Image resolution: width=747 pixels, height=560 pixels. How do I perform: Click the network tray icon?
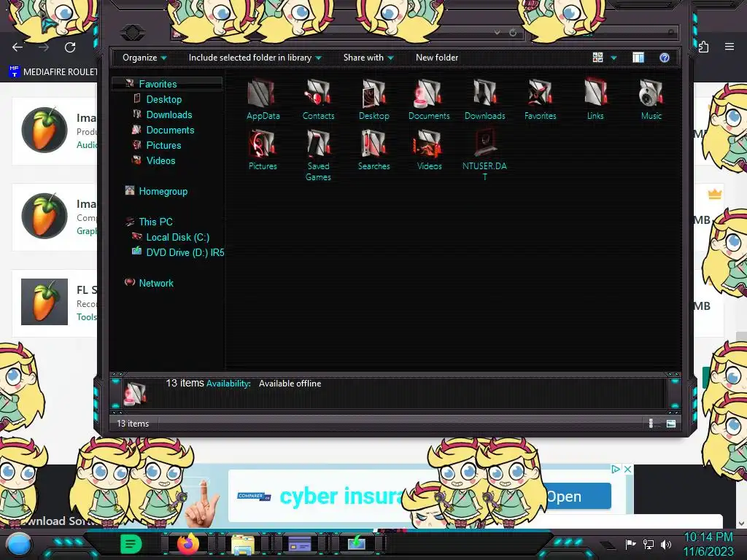pos(649,544)
